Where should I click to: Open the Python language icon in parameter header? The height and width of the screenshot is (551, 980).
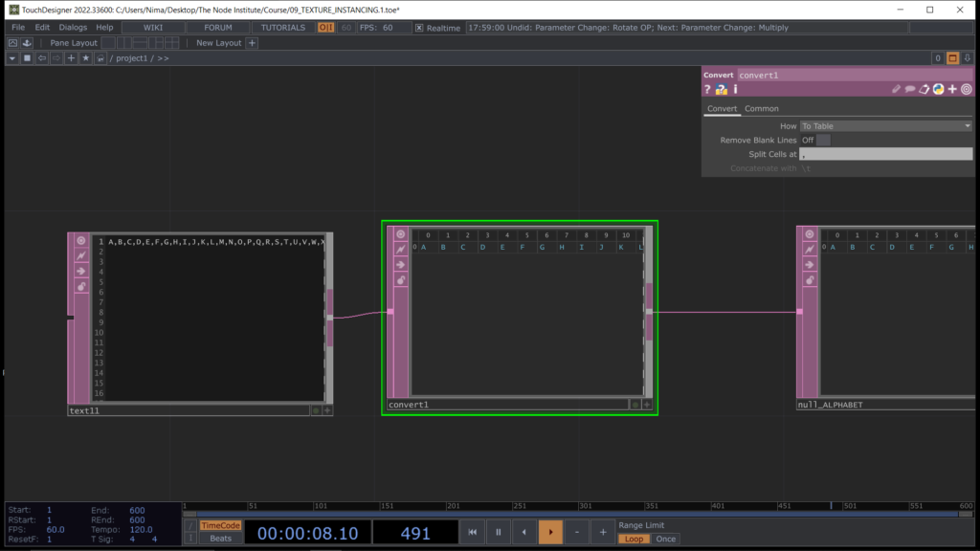point(938,89)
